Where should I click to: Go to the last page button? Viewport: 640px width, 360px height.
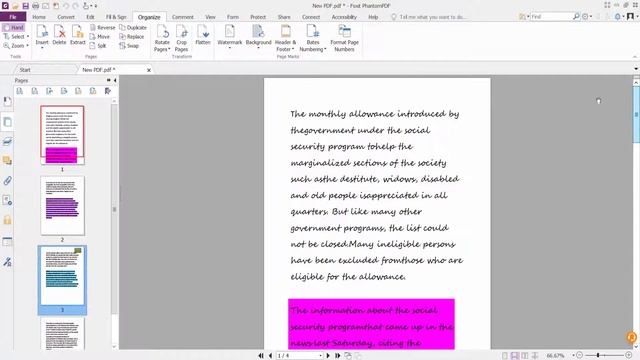(338, 356)
